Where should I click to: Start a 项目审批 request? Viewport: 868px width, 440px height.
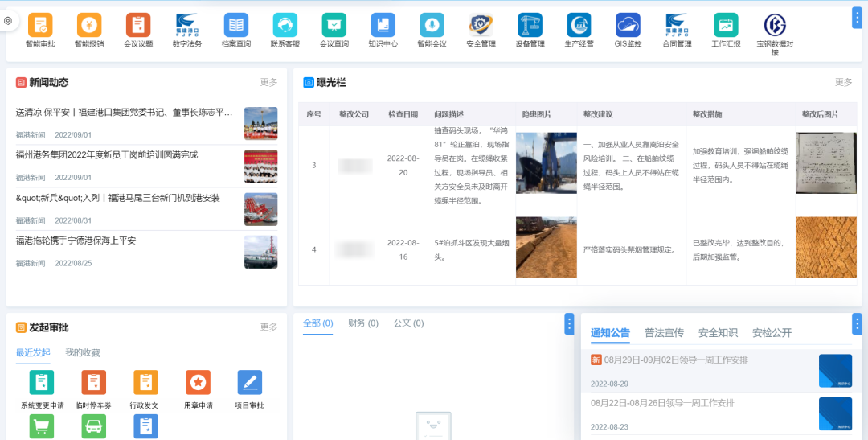[x=250, y=382]
